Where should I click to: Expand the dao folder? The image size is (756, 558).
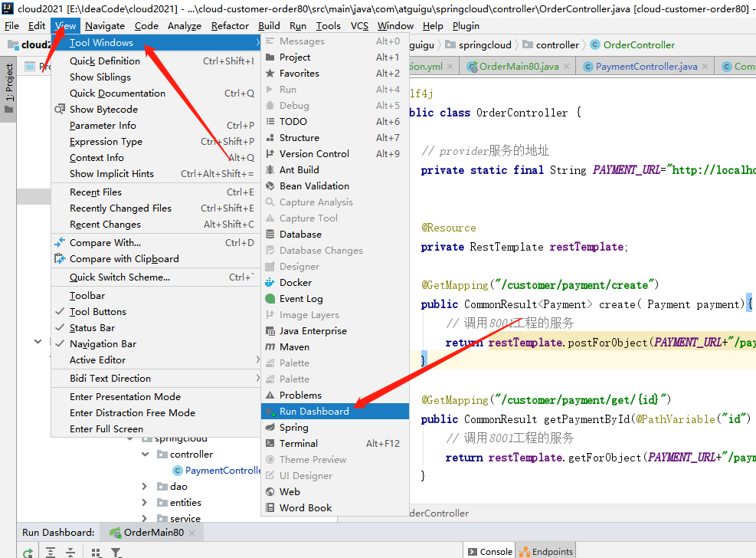144,486
